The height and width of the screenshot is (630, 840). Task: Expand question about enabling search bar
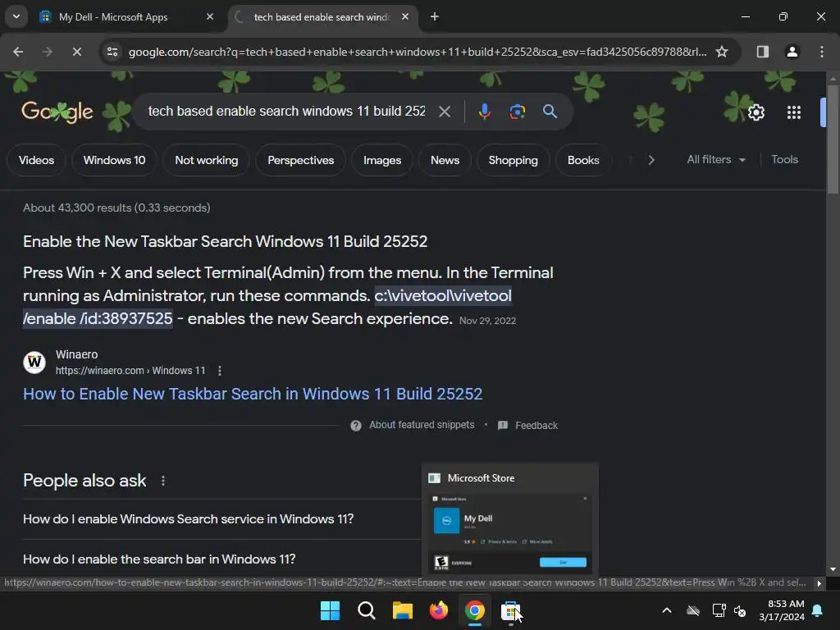coord(159,559)
